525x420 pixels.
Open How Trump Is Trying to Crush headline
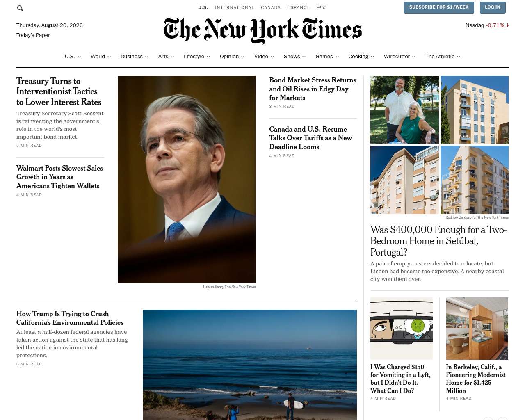pyautogui.click(x=70, y=318)
